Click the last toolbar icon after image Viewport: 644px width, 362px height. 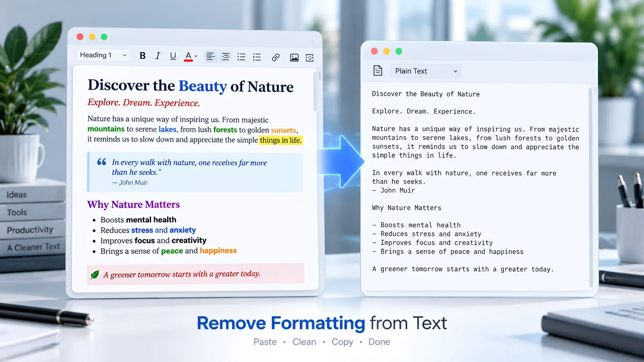click(310, 58)
